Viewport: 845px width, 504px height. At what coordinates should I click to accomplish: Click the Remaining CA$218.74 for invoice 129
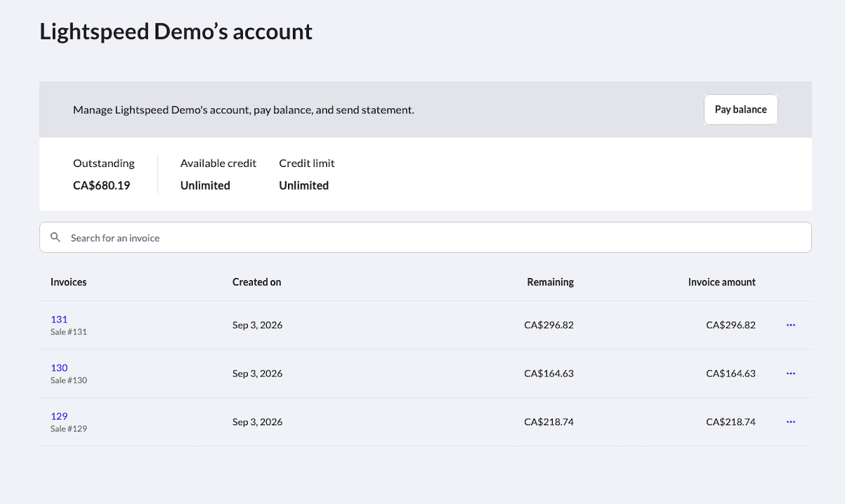point(549,422)
